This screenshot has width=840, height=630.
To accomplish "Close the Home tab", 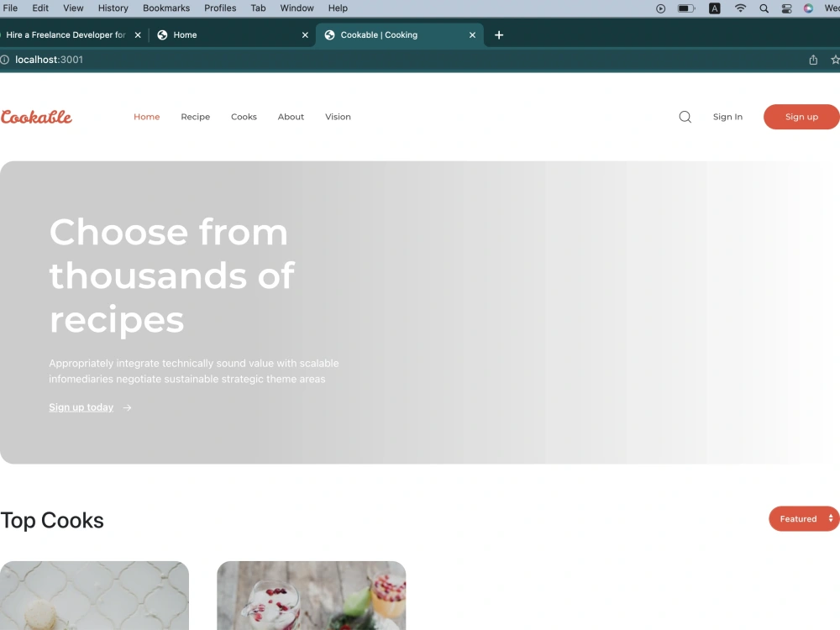I will [305, 34].
